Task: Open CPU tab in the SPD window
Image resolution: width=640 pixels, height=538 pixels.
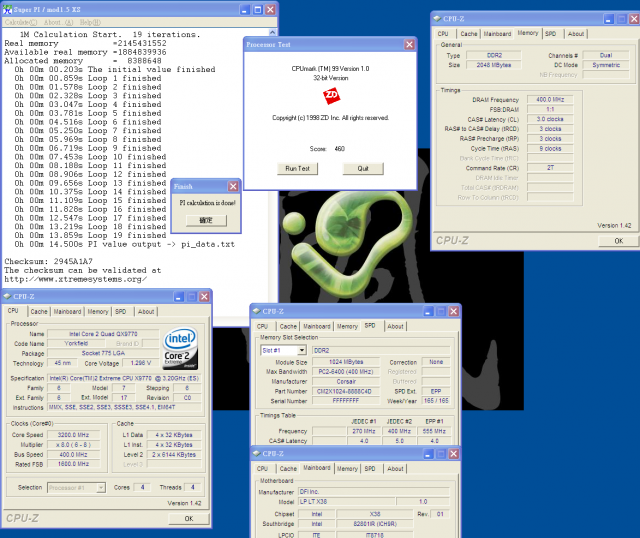Action: [262, 327]
